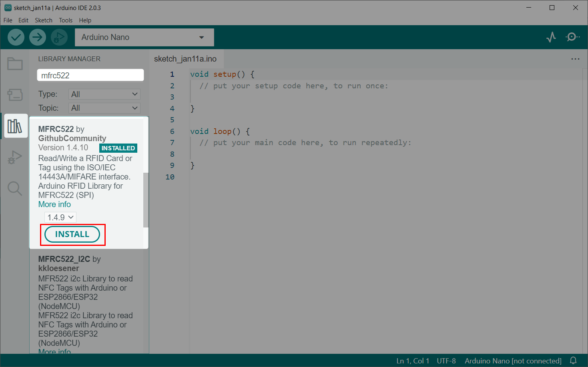Viewport: 588px width, 367px height.
Task: Click the MFRC522_I2C by kkloesener title
Action: pyautogui.click(x=69, y=263)
